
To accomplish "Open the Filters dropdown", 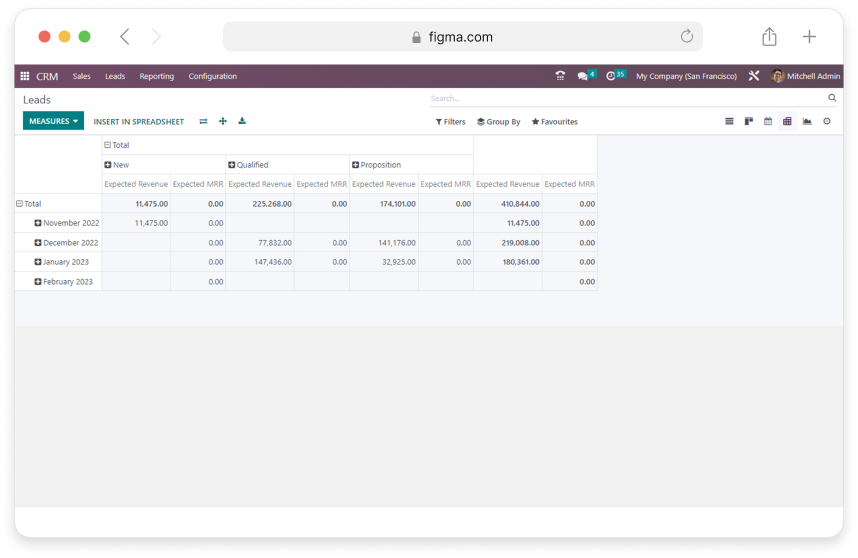I will [450, 121].
